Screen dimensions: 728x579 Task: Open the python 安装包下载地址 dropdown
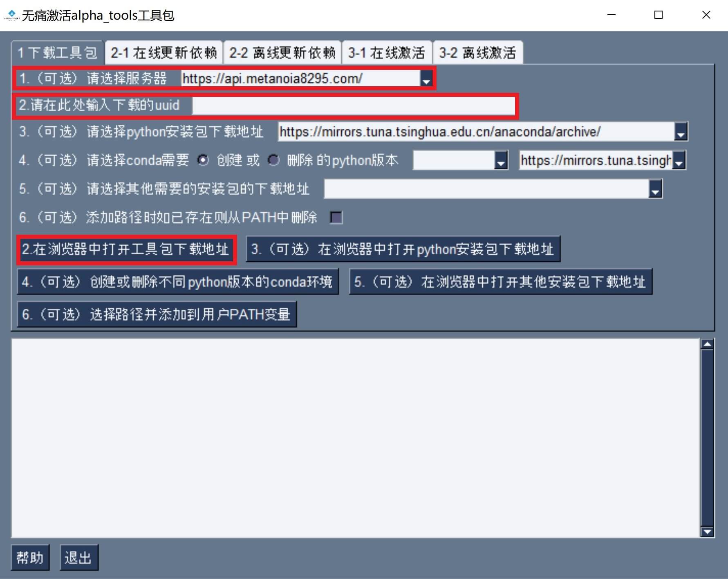point(680,132)
